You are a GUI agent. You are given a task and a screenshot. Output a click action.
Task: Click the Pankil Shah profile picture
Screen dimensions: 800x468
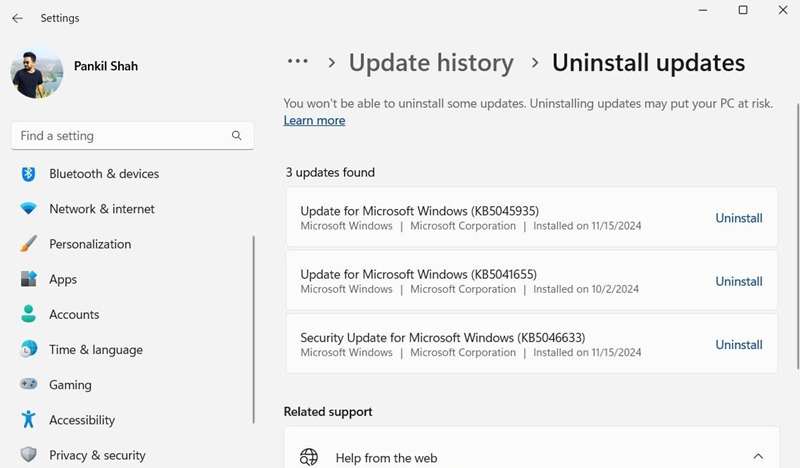point(36,72)
